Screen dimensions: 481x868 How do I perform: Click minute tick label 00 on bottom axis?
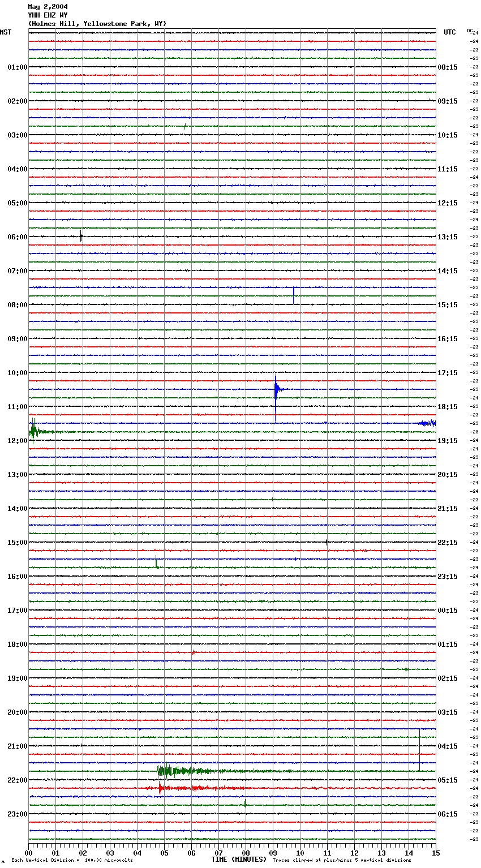coord(28,853)
